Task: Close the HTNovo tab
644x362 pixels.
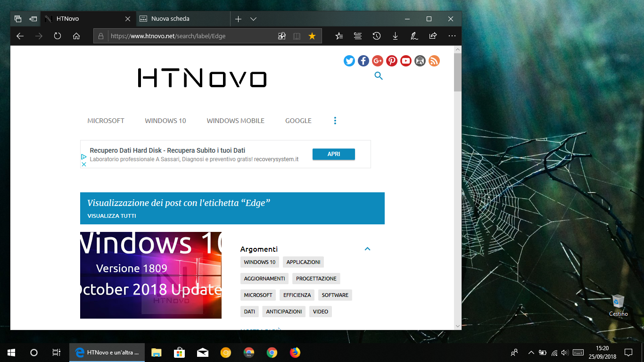Action: point(128,19)
